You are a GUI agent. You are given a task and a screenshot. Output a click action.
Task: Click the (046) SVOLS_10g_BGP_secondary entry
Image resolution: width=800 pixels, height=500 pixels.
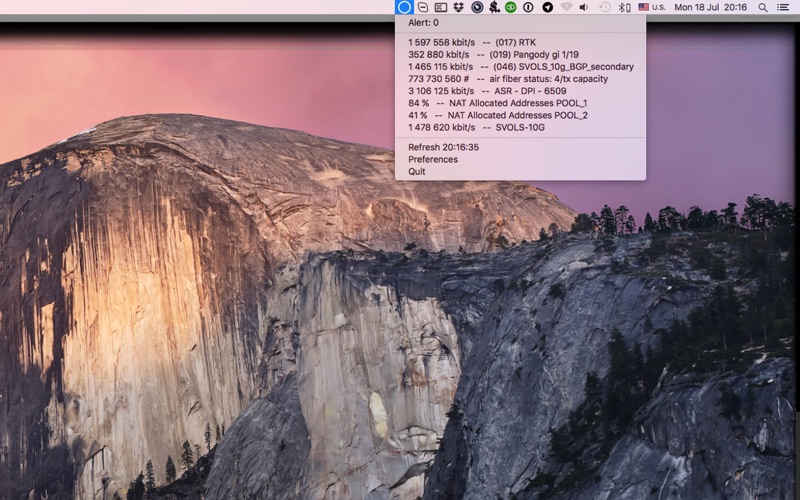(x=520, y=67)
